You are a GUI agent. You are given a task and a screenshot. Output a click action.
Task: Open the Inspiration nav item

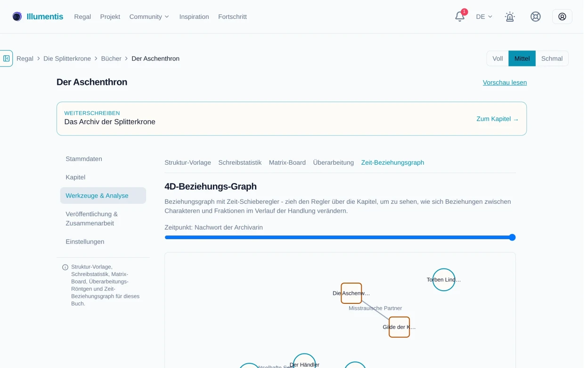click(194, 17)
